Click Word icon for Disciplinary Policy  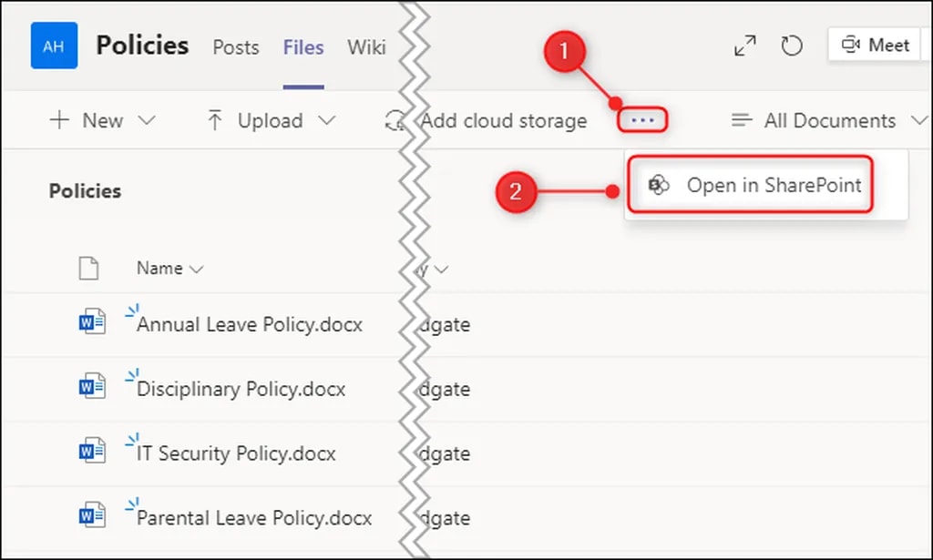92,387
